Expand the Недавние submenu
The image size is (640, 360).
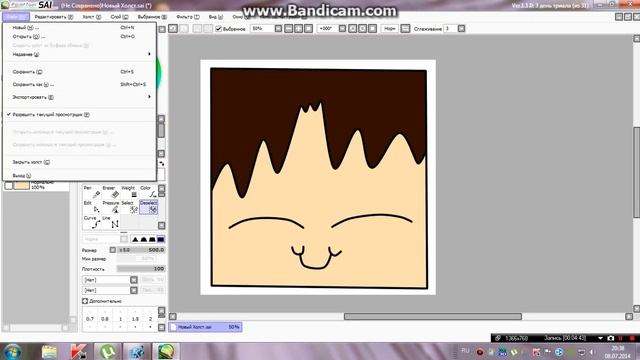pos(79,54)
